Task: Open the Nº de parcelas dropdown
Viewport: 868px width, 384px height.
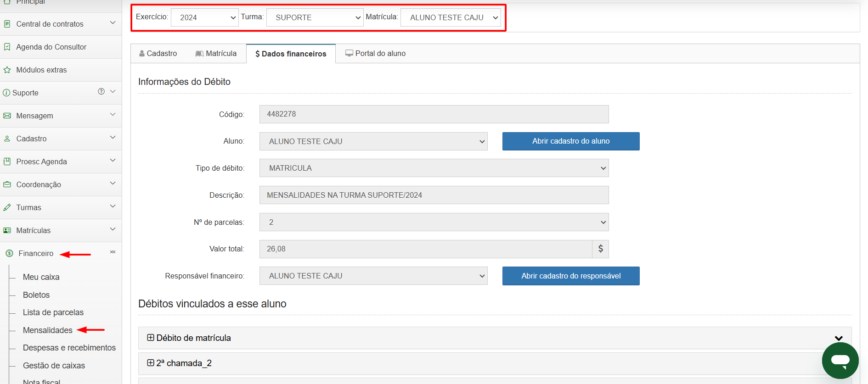Action: point(434,222)
